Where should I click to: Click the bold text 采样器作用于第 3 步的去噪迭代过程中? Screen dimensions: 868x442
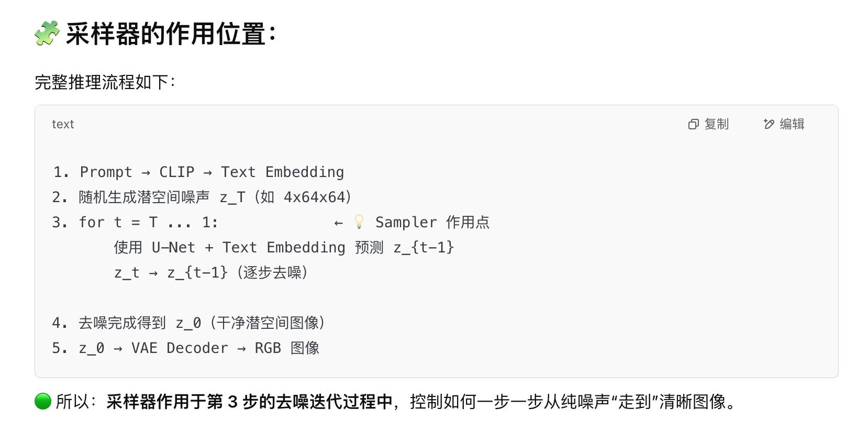point(250,402)
